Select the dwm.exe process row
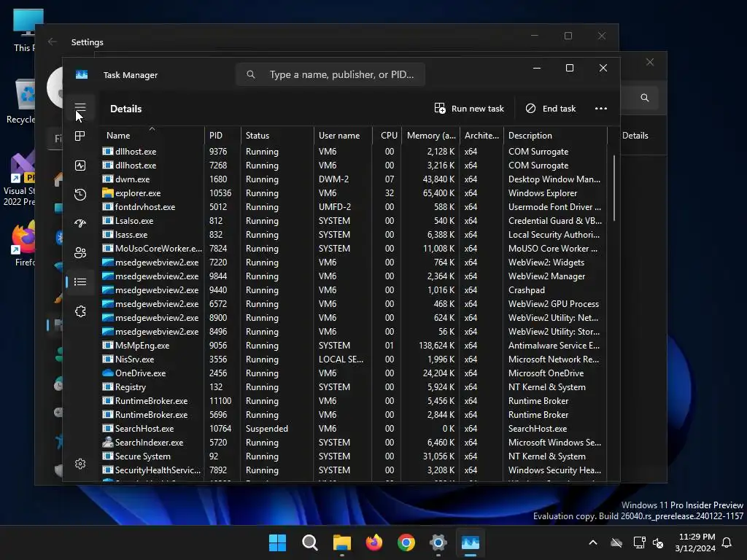Image resolution: width=747 pixels, height=560 pixels. pos(354,179)
